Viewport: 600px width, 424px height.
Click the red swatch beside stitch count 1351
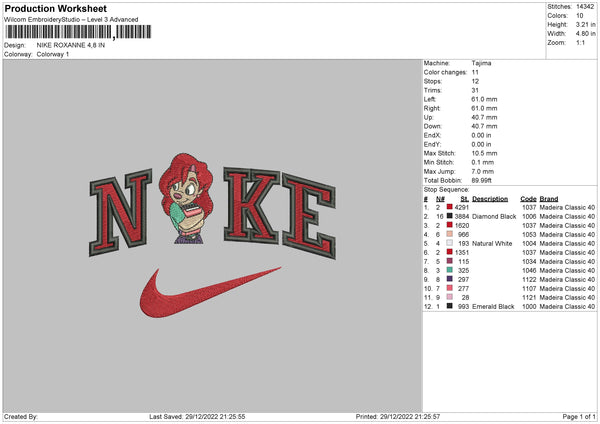(450, 252)
